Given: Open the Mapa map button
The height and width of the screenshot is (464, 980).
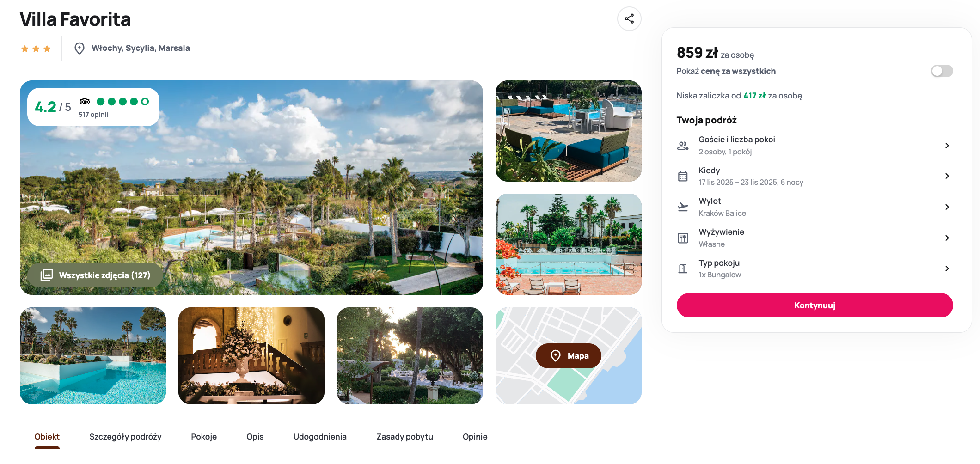Looking at the screenshot, I should point(569,356).
